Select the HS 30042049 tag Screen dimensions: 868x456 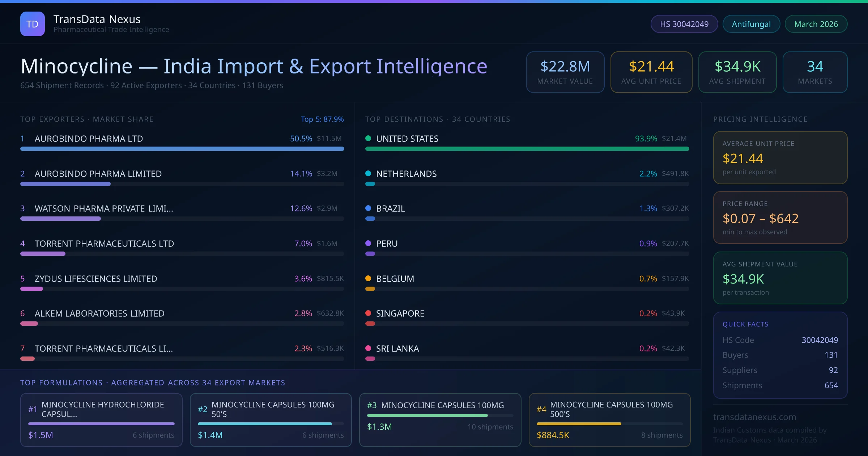click(x=684, y=24)
